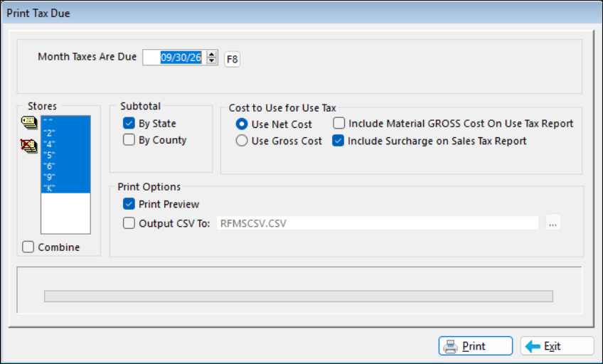The image size is (603, 364).
Task: Select store "5" in the Stores list
Action: coord(65,155)
